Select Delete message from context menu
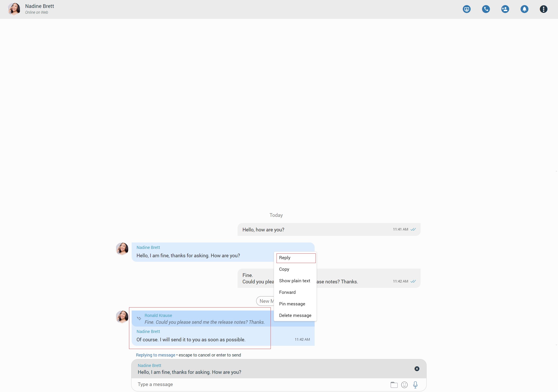558x392 pixels. [295, 315]
